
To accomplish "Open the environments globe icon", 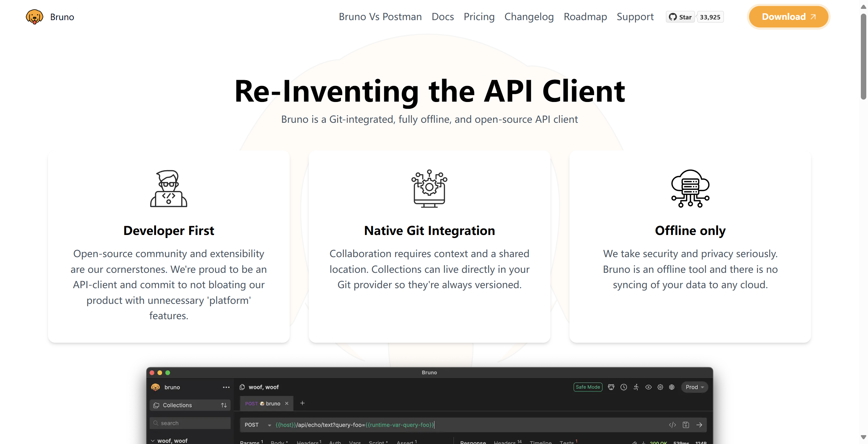I will [x=672, y=387].
